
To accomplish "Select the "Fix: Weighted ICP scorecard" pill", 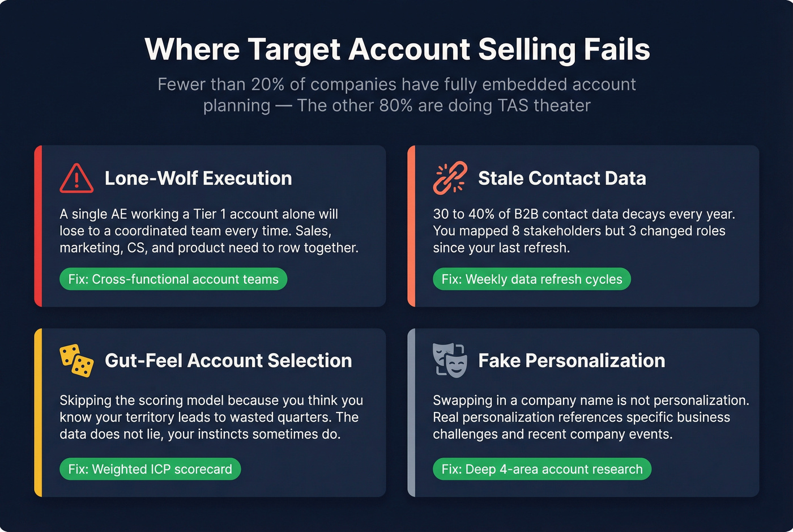I will click(150, 469).
